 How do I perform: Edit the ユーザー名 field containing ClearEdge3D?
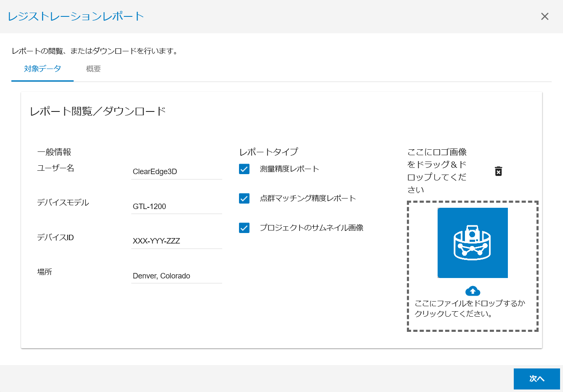(x=176, y=172)
